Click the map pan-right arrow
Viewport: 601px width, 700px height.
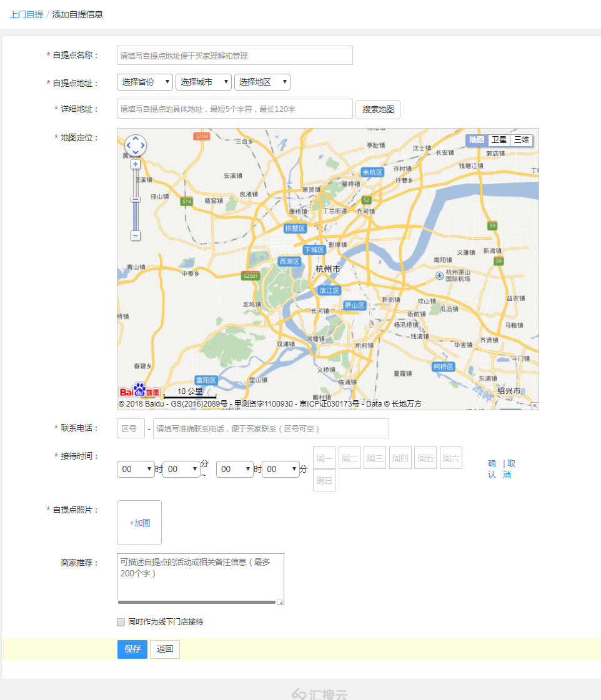pos(143,145)
